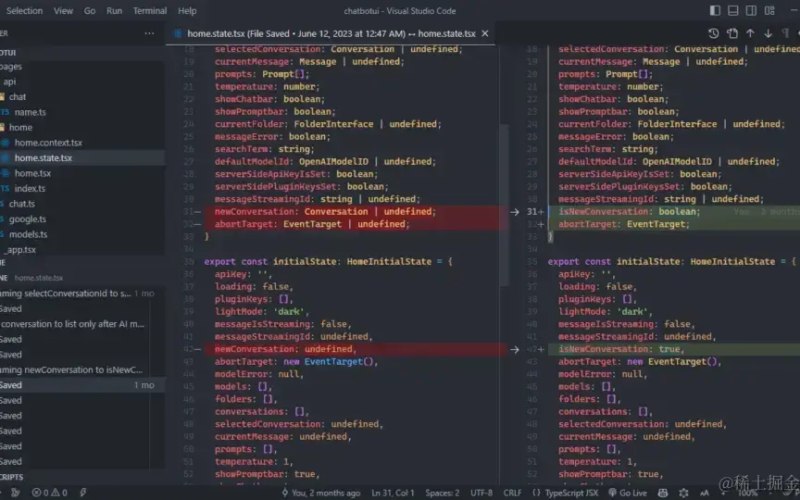
Task: Select timeline entry 'conversation to list only after AI'
Action: pos(74,324)
